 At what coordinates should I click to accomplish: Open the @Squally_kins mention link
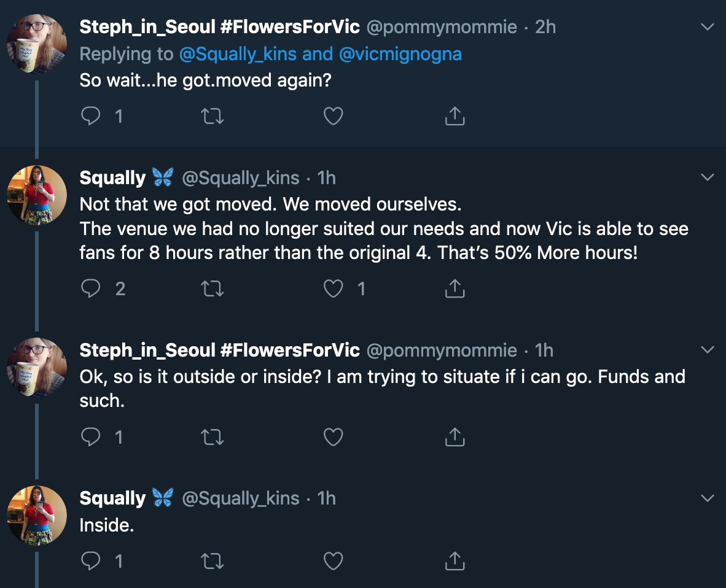click(x=238, y=54)
